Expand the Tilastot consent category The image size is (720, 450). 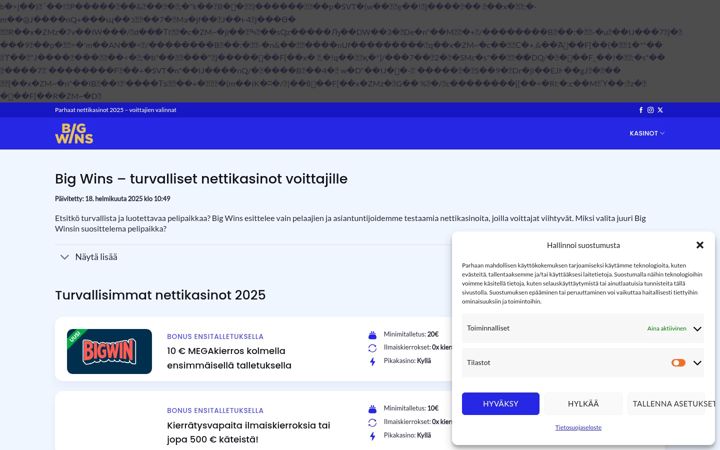(x=698, y=363)
